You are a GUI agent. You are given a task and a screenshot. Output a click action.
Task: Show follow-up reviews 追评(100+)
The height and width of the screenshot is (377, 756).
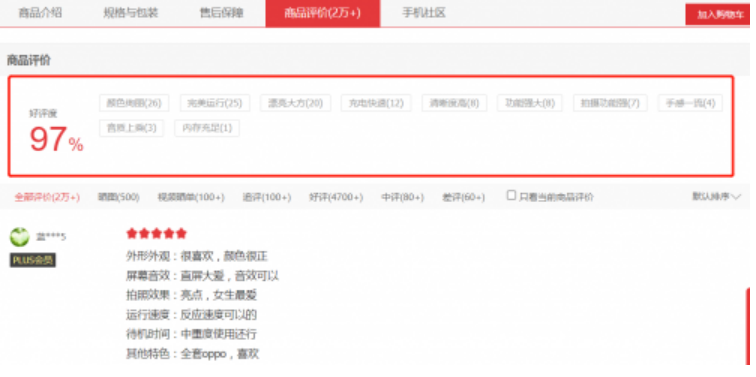pos(267,197)
